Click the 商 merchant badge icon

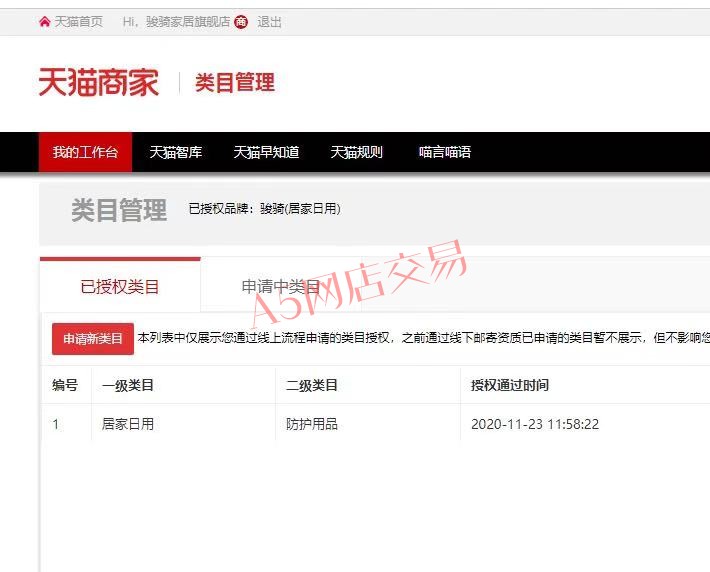coord(241,22)
